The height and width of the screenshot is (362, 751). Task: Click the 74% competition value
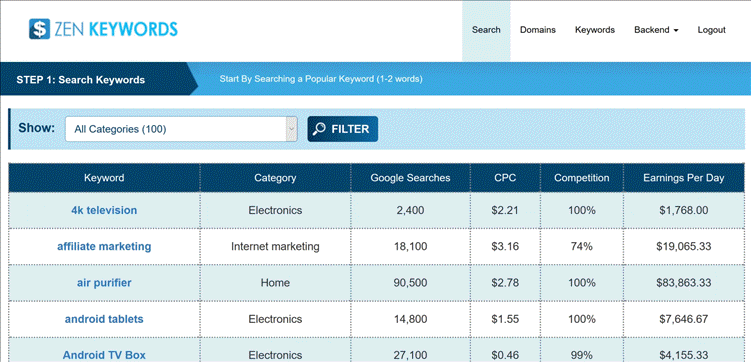click(582, 247)
